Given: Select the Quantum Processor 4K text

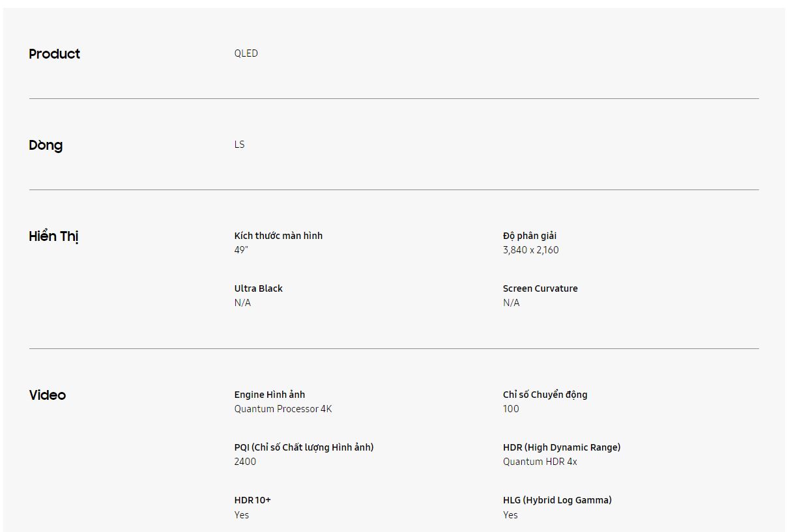Looking at the screenshot, I should pyautogui.click(x=283, y=409).
